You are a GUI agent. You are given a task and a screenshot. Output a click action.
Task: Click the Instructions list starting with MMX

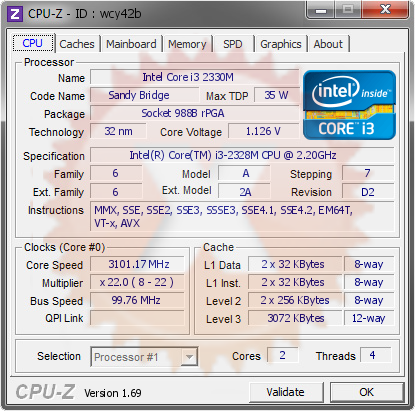click(242, 216)
